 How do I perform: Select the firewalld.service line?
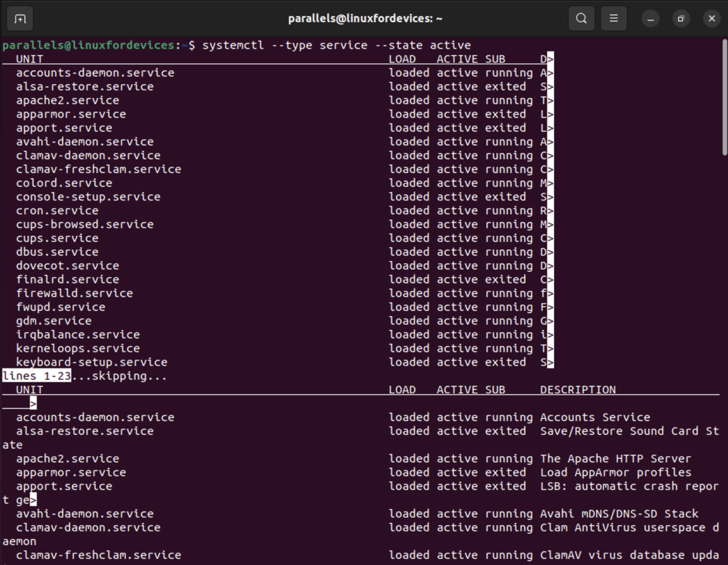coord(74,293)
